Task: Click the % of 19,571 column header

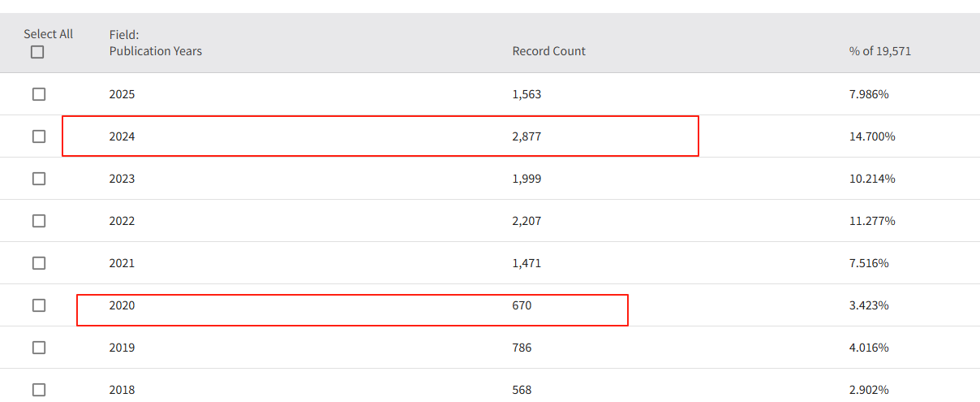Action: click(879, 51)
